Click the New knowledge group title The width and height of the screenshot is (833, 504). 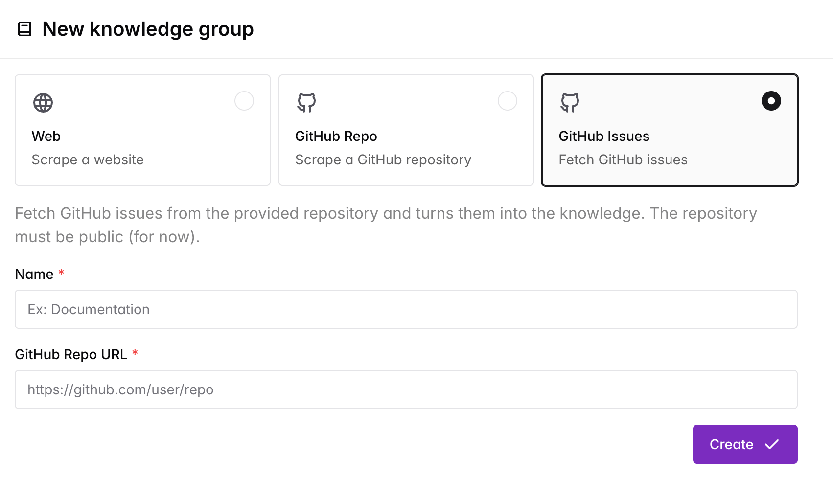148,29
